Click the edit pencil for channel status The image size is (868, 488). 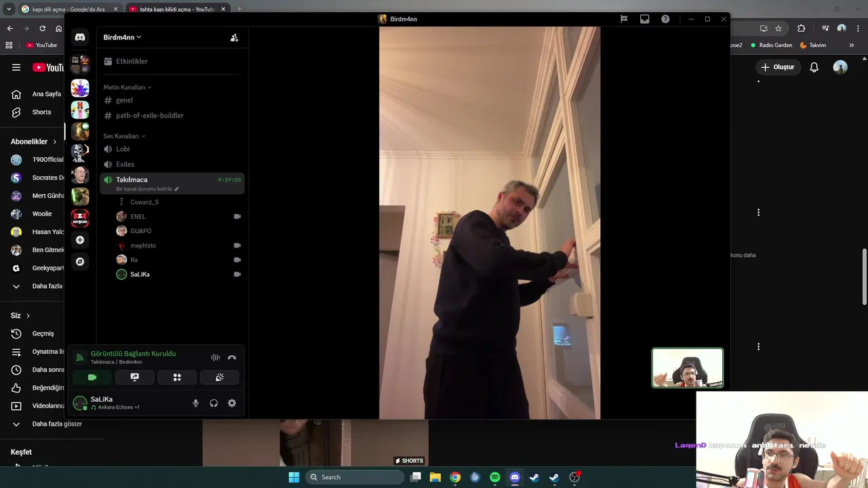[177, 189]
